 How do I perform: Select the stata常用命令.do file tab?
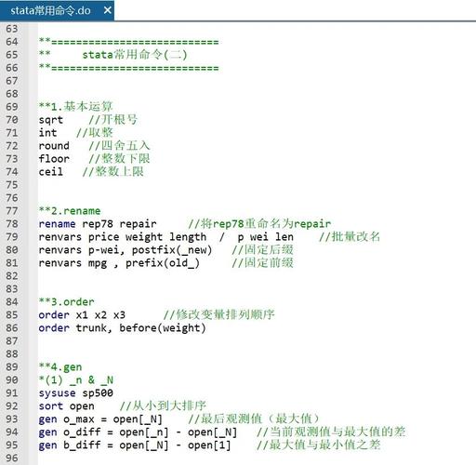coord(57,11)
